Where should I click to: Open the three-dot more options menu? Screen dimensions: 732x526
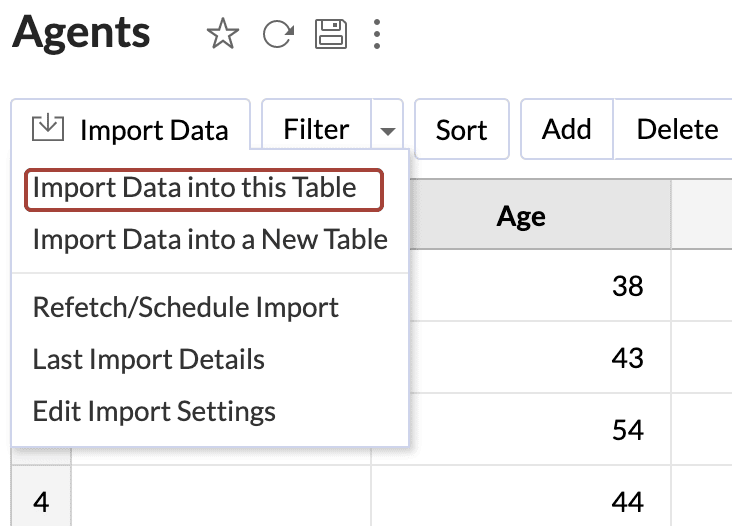(x=377, y=35)
